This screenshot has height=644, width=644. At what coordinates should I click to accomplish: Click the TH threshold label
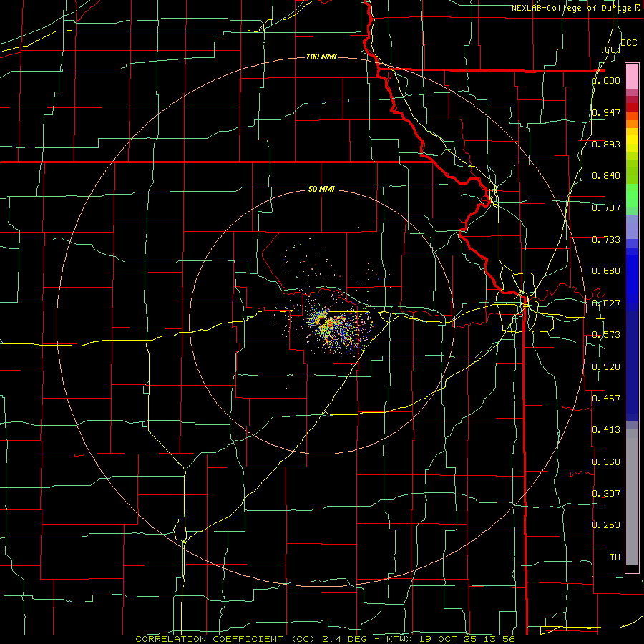tap(615, 557)
